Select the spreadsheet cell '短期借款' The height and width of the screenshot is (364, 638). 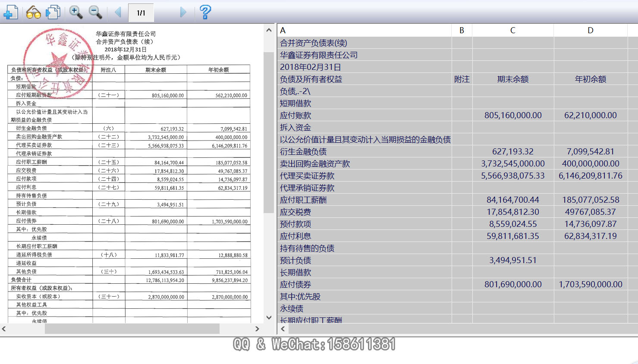pyautogui.click(x=365, y=103)
